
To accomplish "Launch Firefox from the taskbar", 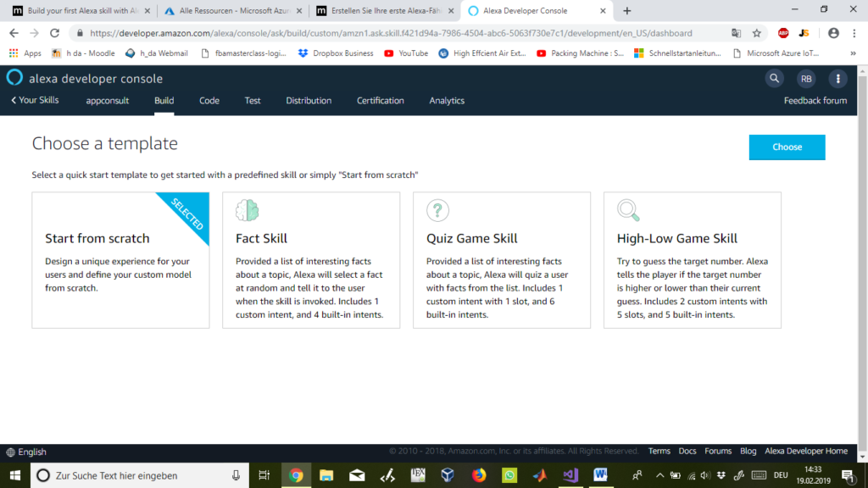I will pyautogui.click(x=479, y=475).
